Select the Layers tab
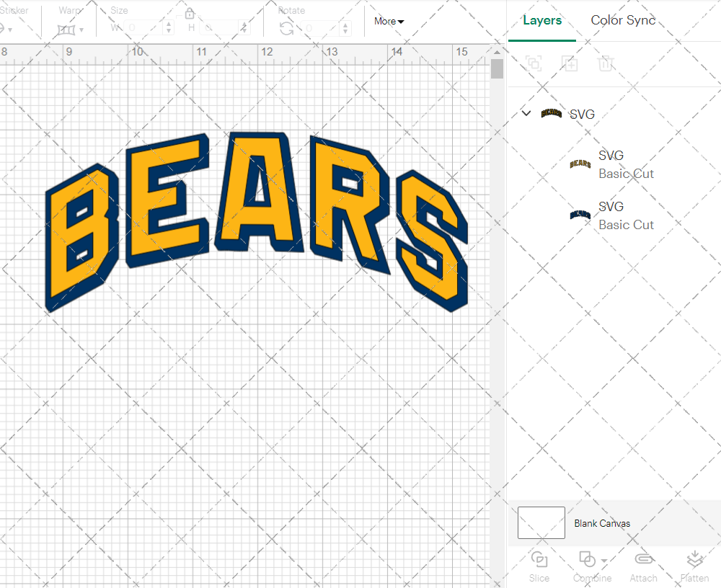 tap(542, 20)
